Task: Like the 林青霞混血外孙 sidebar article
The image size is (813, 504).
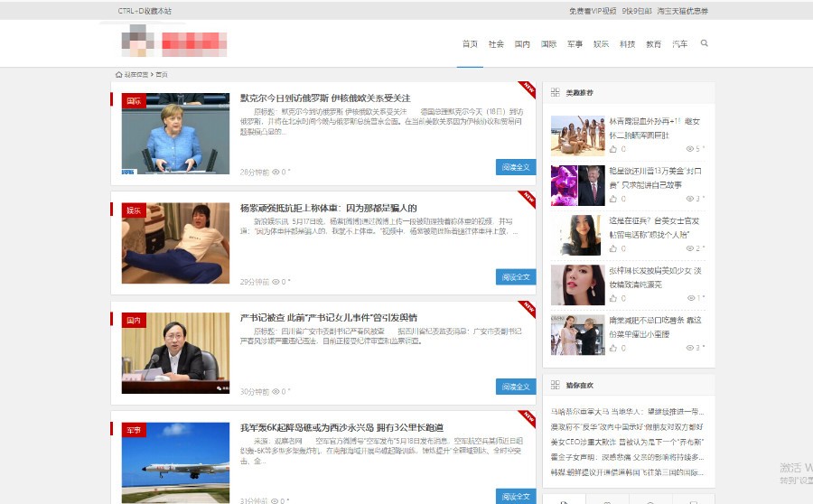Action: coord(612,149)
